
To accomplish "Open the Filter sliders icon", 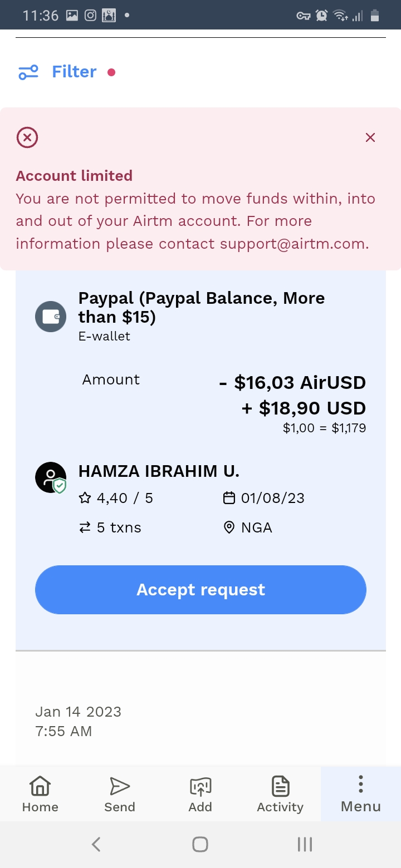I will [28, 72].
